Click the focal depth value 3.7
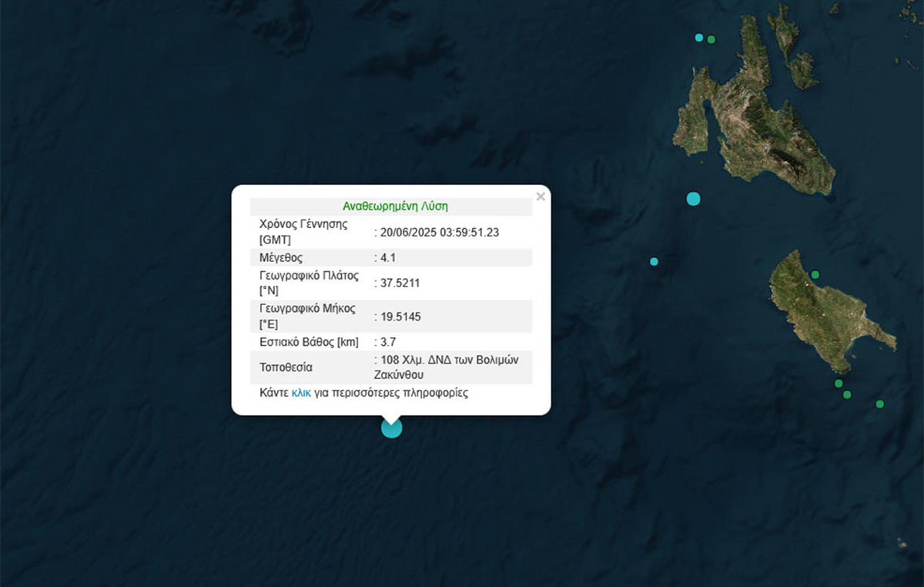 (x=390, y=341)
